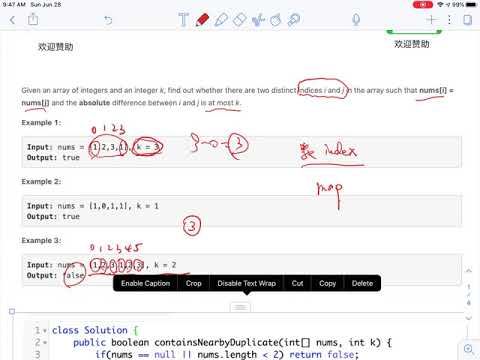Viewport: 480px width, 360px height.
Task: Click the image corner selection handle
Action: [12, 311]
